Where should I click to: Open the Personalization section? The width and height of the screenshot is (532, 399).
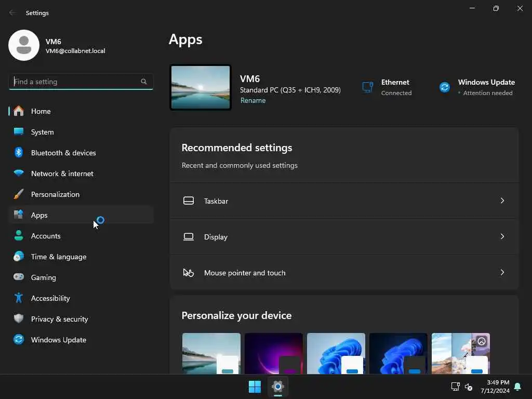coord(81,194)
